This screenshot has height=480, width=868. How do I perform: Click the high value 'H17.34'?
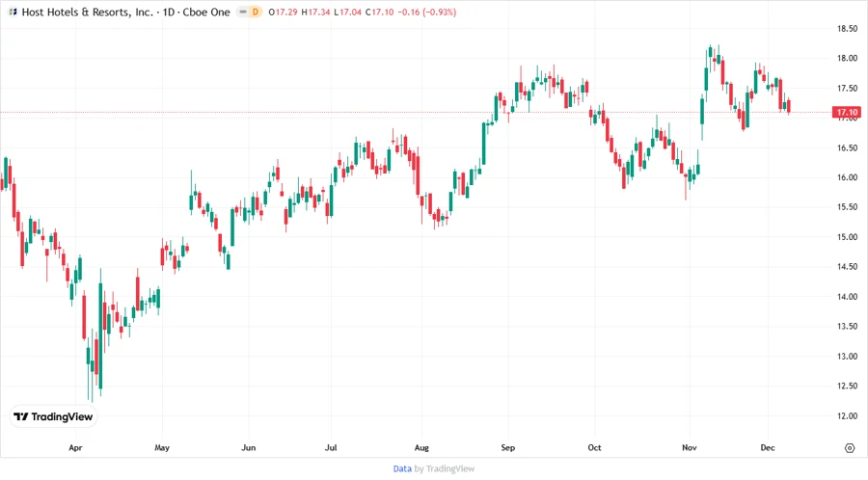point(315,12)
